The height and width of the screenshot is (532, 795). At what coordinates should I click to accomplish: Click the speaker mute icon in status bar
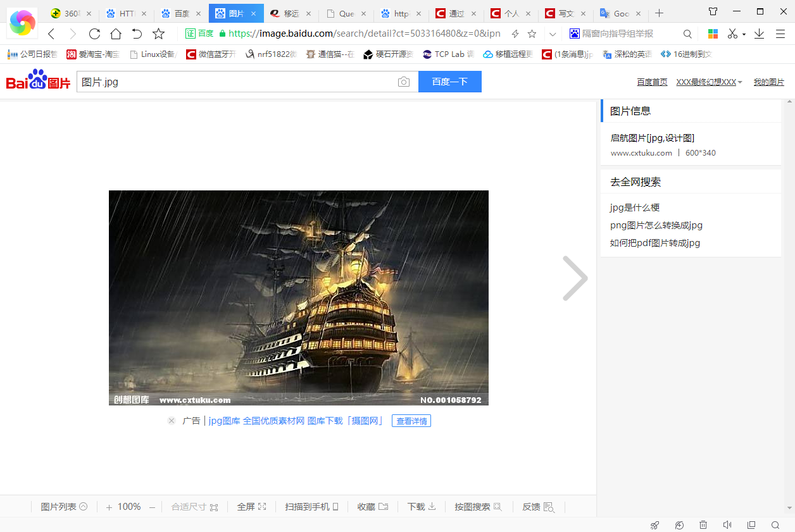point(727,525)
